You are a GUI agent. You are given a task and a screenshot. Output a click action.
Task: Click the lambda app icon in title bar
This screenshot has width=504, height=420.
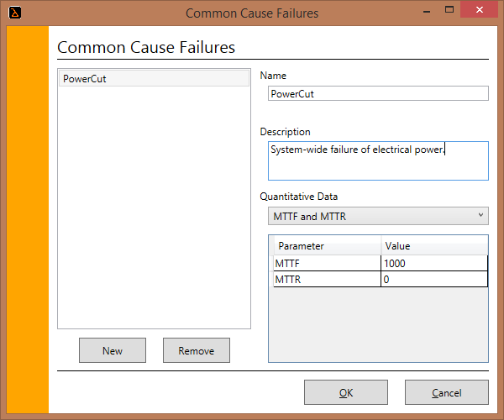click(x=15, y=13)
